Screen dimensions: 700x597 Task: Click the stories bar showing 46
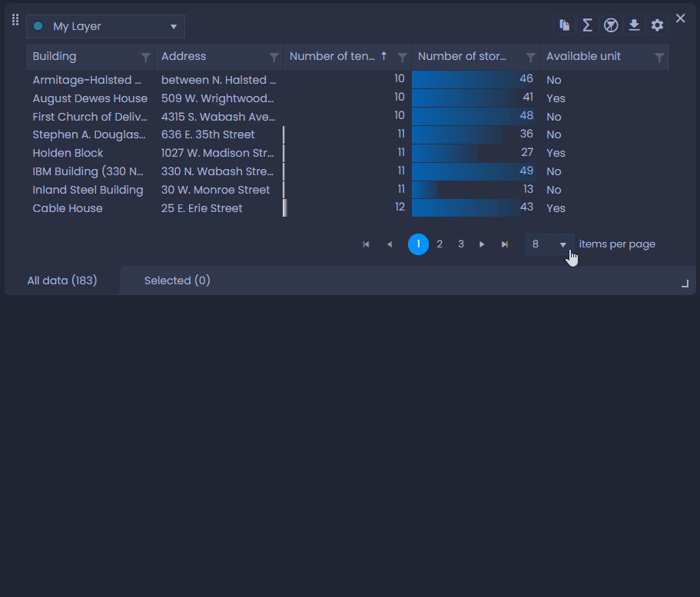click(x=470, y=79)
